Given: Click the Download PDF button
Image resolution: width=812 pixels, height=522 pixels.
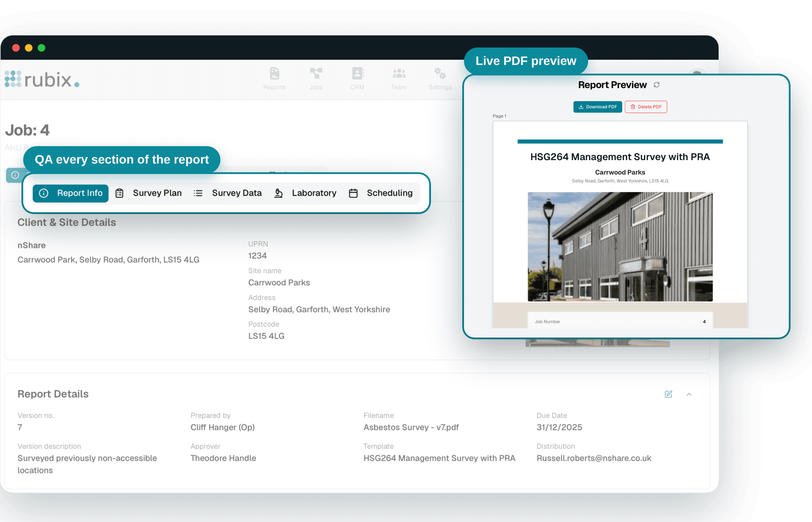Looking at the screenshot, I should (597, 107).
